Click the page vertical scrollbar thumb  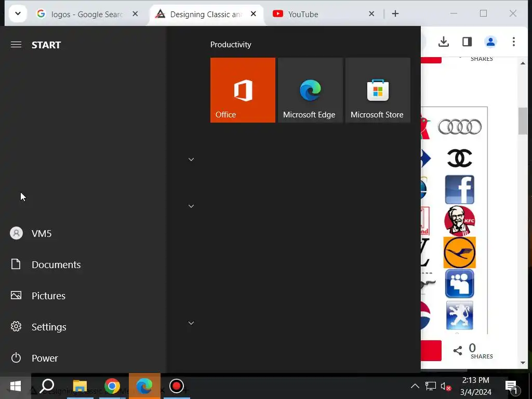point(523,121)
